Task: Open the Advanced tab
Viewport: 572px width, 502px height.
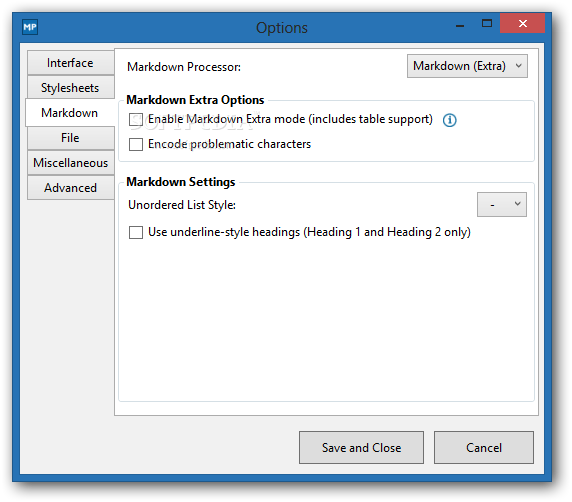Action: pyautogui.click(x=70, y=188)
